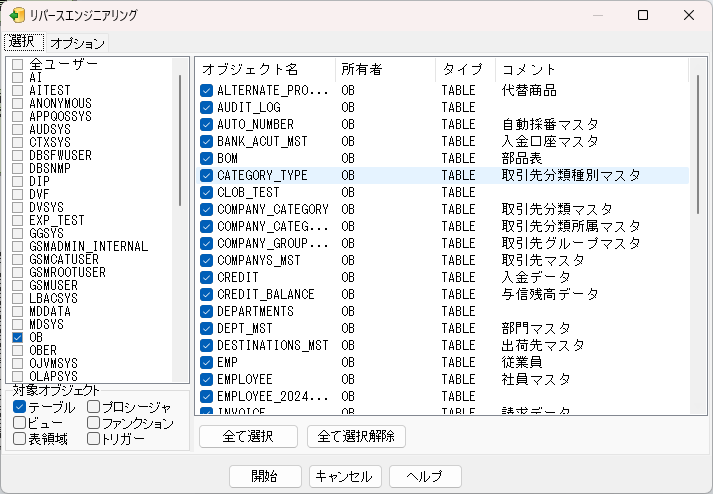
Task: Check the 表領域 checkbox
Action: click(x=20, y=439)
